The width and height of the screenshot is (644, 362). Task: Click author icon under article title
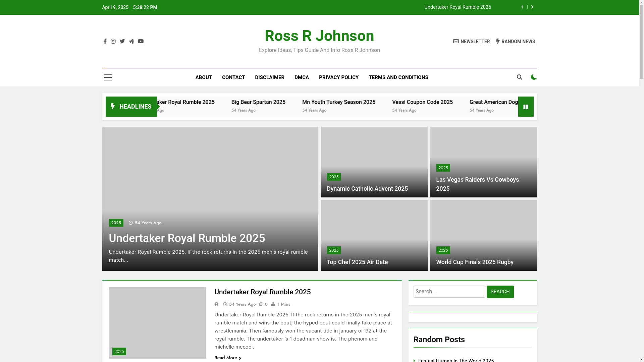click(217, 304)
